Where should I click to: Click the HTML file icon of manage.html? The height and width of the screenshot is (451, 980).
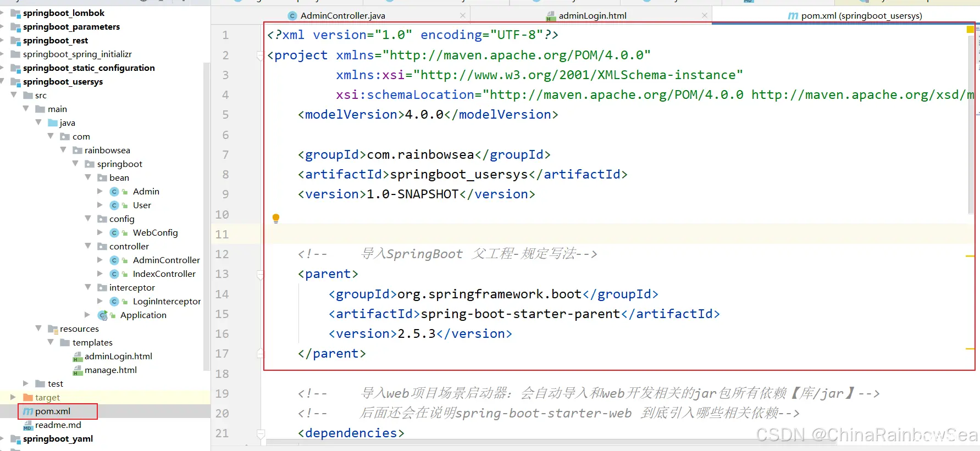[77, 370]
